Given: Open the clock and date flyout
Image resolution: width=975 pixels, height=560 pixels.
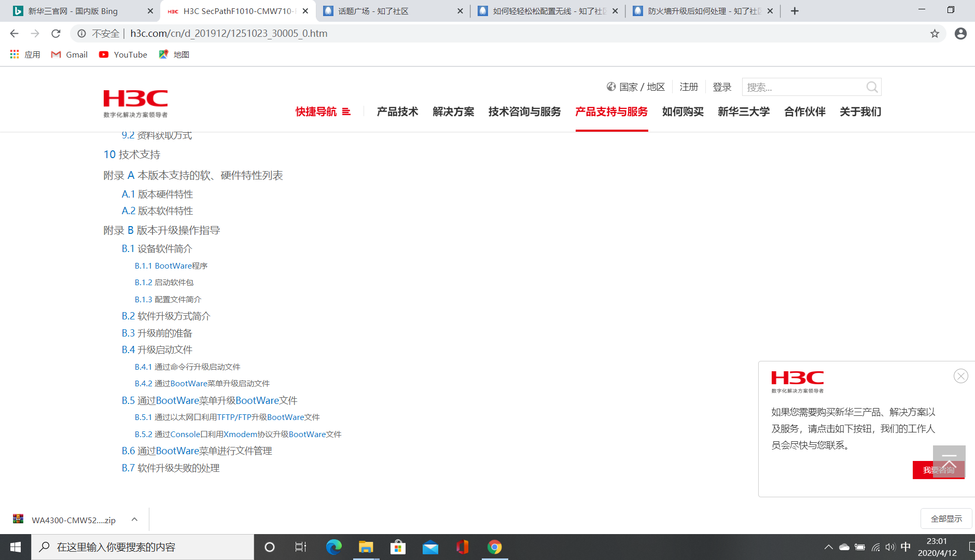Looking at the screenshot, I should (x=937, y=547).
